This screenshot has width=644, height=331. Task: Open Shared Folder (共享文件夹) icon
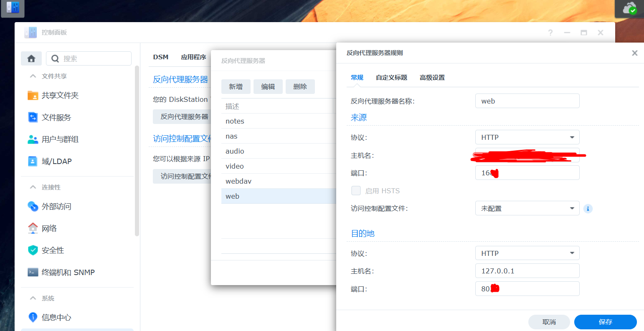tap(33, 95)
